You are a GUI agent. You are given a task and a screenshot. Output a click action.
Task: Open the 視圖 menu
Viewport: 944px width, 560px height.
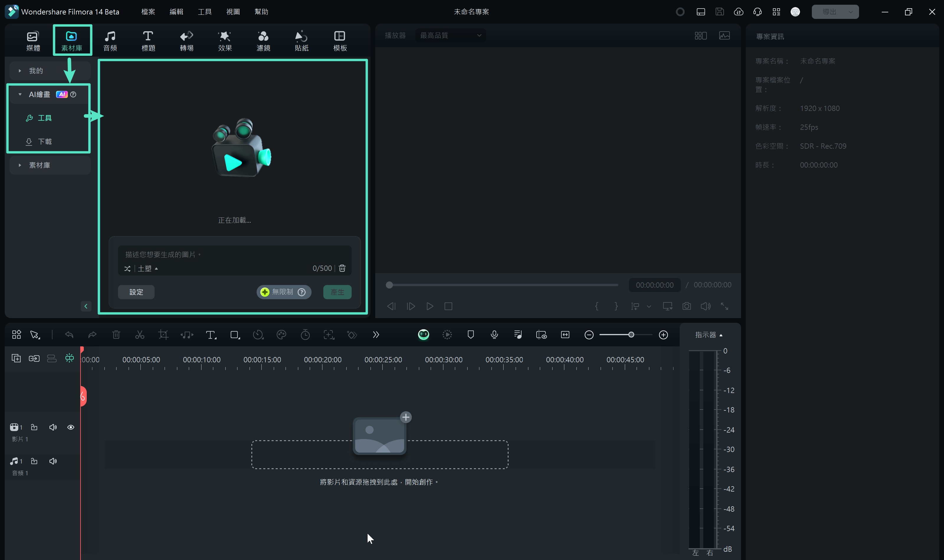coord(233,12)
